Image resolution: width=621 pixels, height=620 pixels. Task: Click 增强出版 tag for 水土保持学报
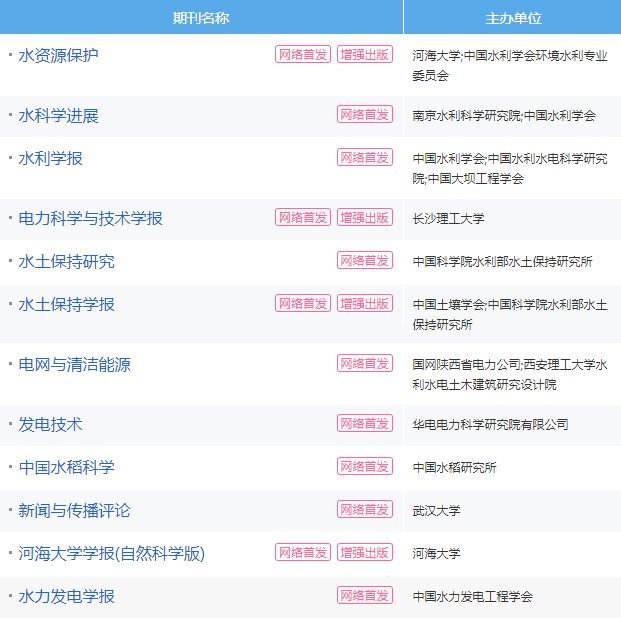click(x=365, y=303)
